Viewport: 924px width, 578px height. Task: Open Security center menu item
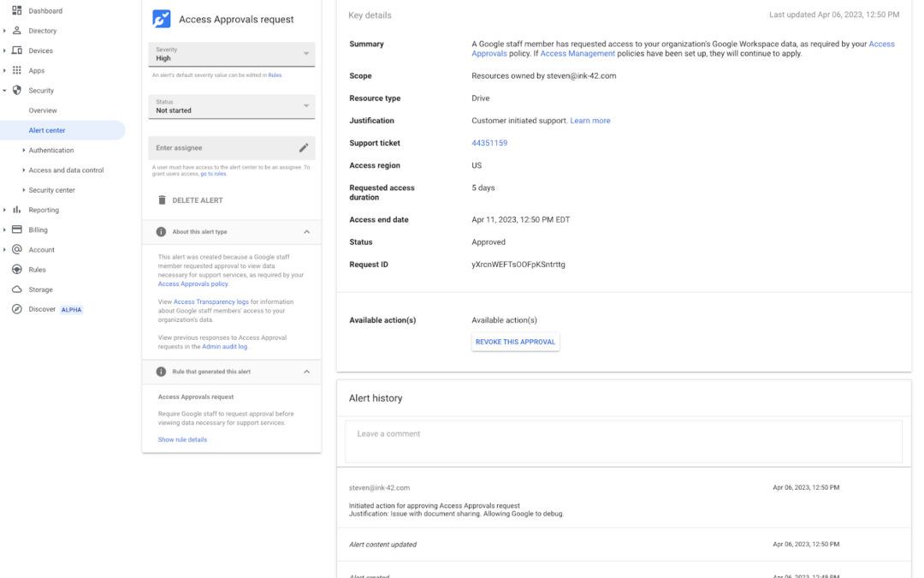pyautogui.click(x=52, y=190)
